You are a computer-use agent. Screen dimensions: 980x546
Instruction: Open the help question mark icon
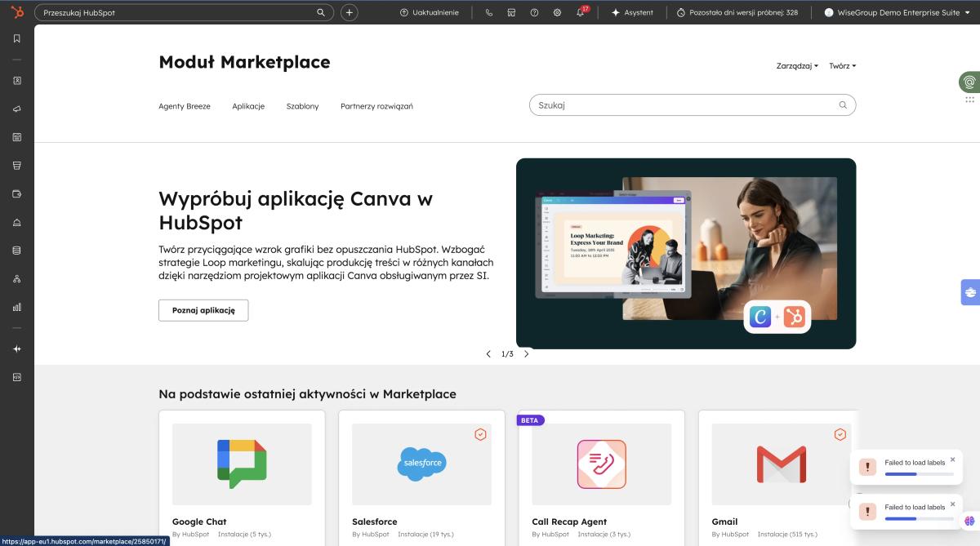[x=534, y=12]
